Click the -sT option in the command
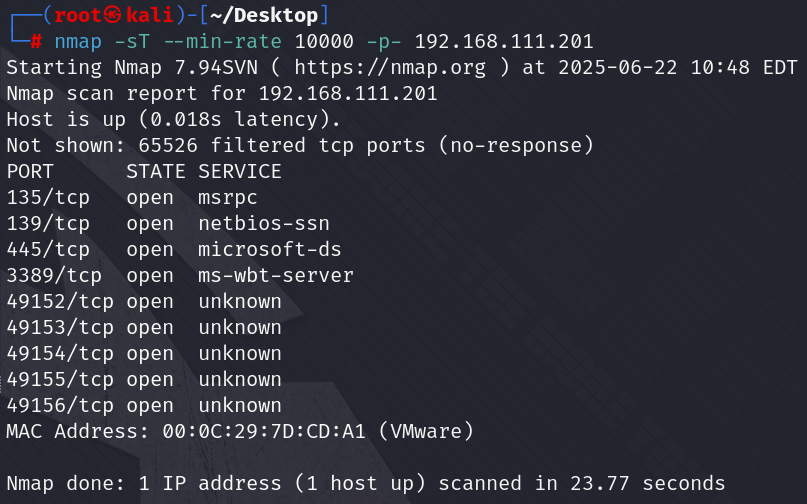807x504 pixels. [x=126, y=42]
